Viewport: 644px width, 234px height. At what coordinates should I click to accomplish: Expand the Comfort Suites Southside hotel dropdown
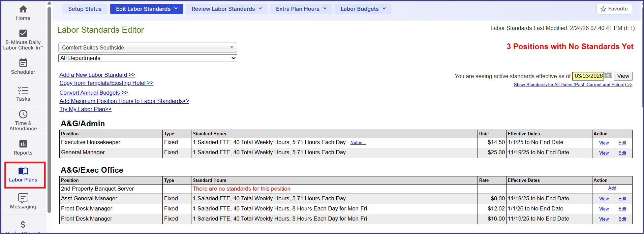[x=148, y=47]
